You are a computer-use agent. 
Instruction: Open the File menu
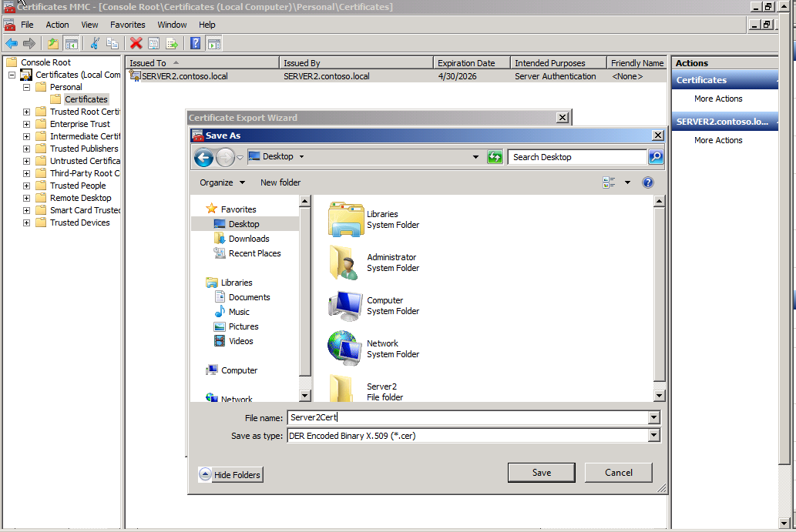point(27,25)
